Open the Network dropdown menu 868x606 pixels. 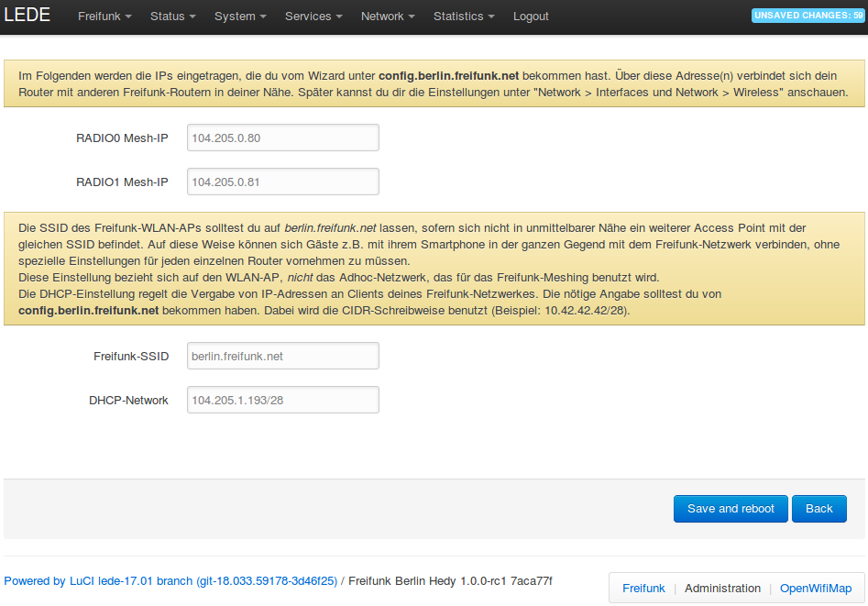tap(388, 17)
